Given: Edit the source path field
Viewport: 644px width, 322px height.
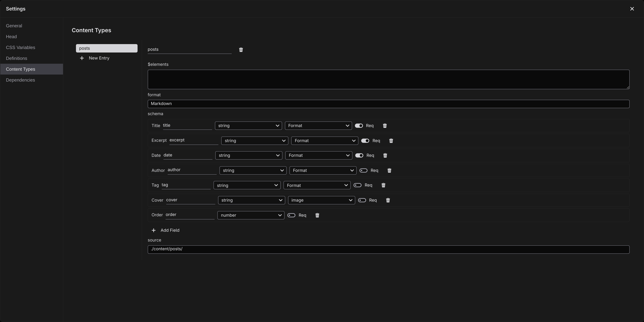Looking at the screenshot, I should coord(388,249).
